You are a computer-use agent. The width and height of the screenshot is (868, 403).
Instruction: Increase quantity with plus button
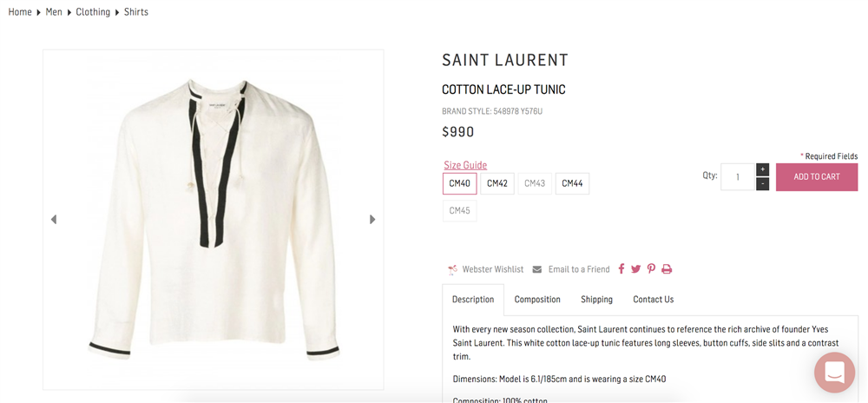(762, 169)
